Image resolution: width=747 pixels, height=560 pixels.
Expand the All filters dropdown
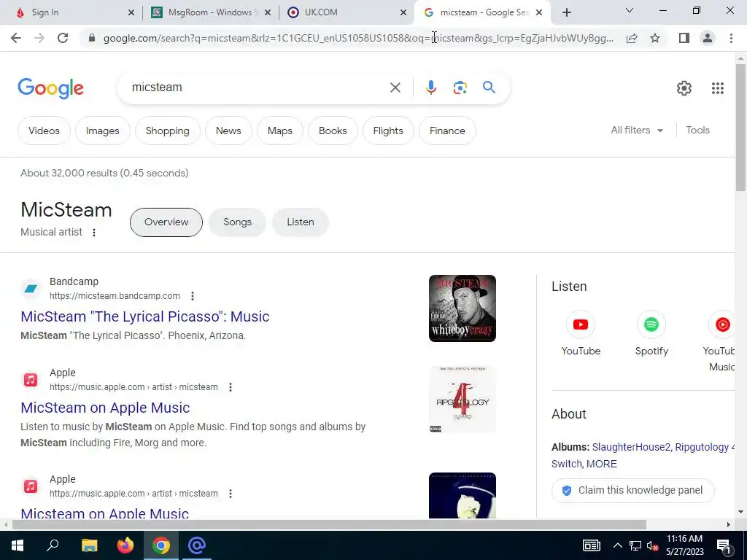637,130
